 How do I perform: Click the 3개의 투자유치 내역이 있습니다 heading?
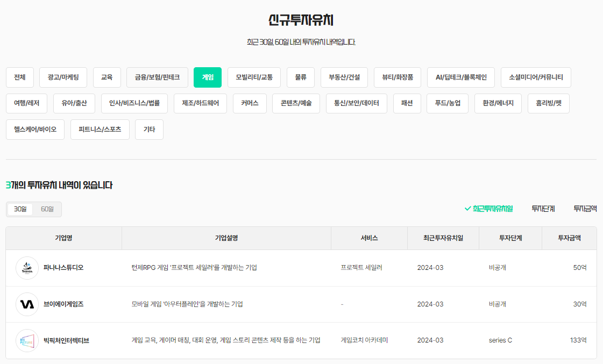pyautogui.click(x=59, y=185)
